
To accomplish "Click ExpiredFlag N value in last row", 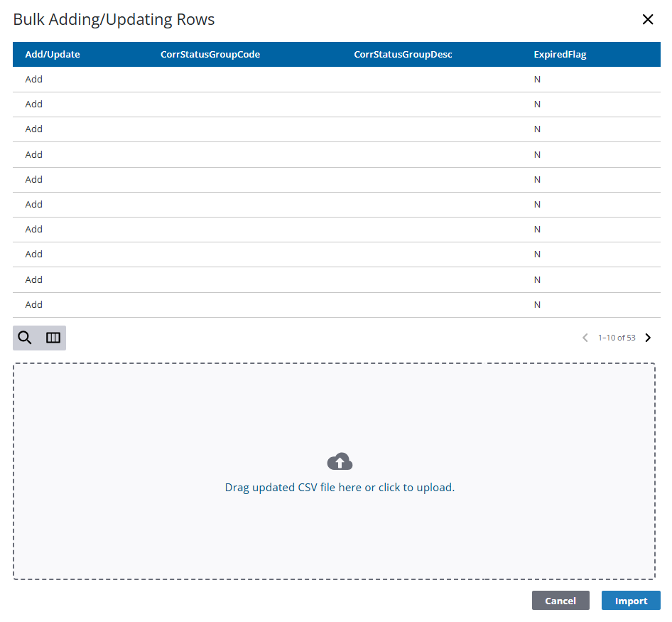I will (x=537, y=305).
